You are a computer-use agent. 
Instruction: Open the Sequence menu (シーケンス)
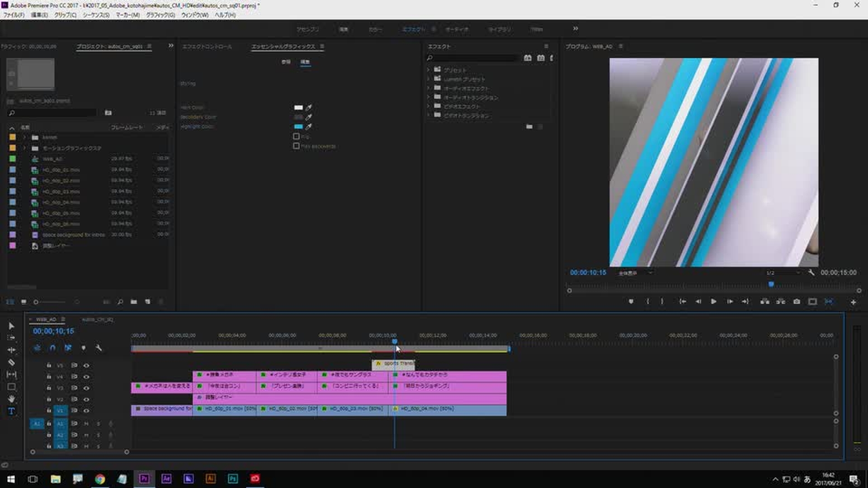tap(96, 15)
